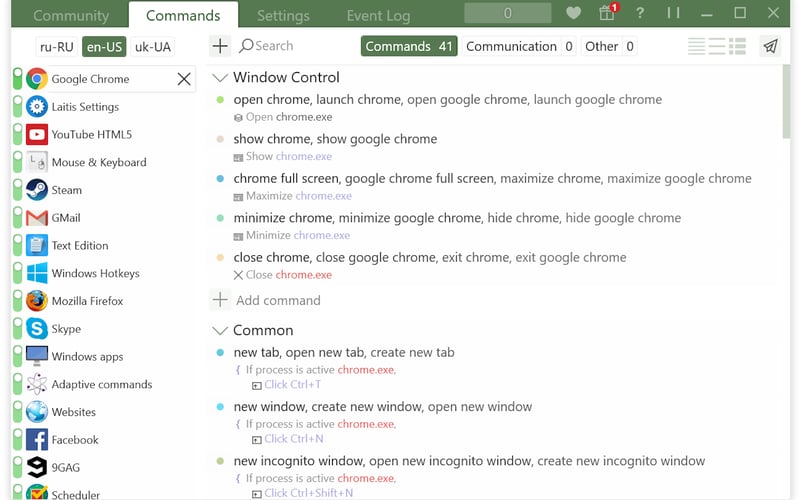This screenshot has width=800, height=500.
Task: Click chrome.exe link in Show action
Action: pyautogui.click(x=304, y=156)
